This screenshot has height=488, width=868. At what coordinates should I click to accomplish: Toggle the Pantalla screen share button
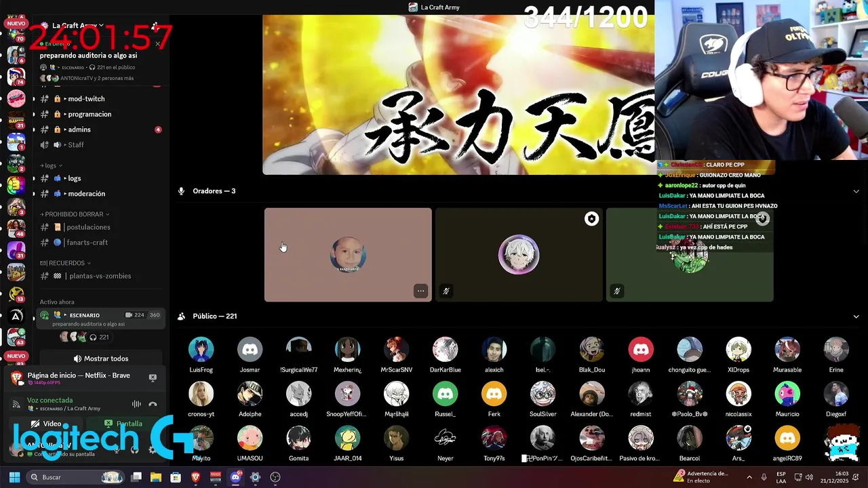pos(124,424)
